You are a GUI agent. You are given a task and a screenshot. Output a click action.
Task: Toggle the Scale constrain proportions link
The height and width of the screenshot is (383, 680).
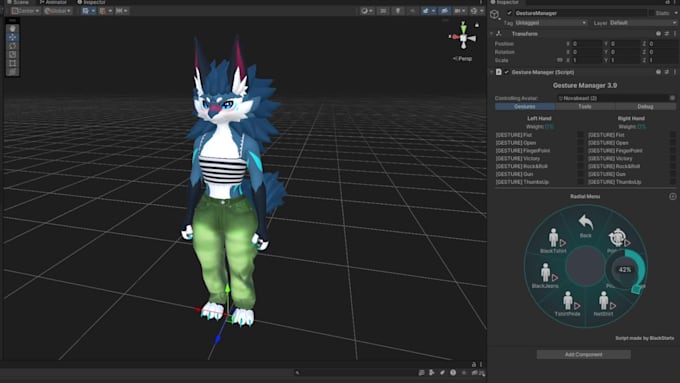(x=559, y=60)
